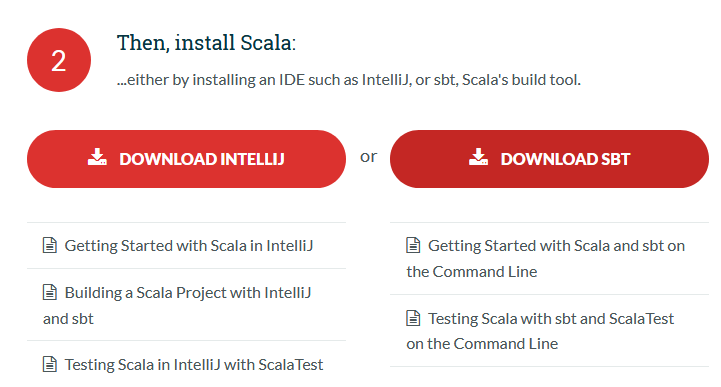
Task: Click document icon beside Testing Scala in IntelliJ
Action: 50,364
